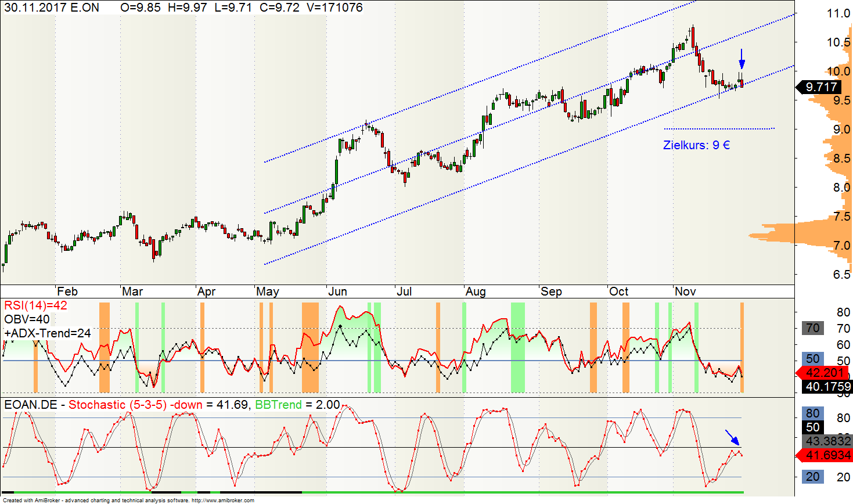Viewport: 853px width, 504px height.
Task: Click the '8.5' price axis label
Action: tap(842, 159)
